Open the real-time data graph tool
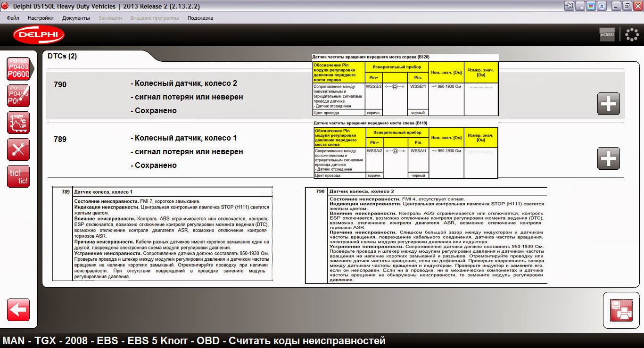The height and width of the screenshot is (348, 644). click(x=18, y=123)
